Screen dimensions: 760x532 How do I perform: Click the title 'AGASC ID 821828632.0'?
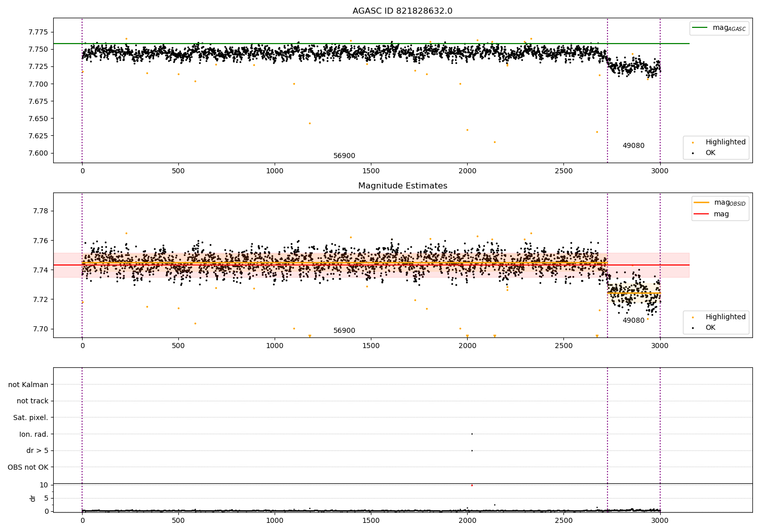(x=402, y=11)
